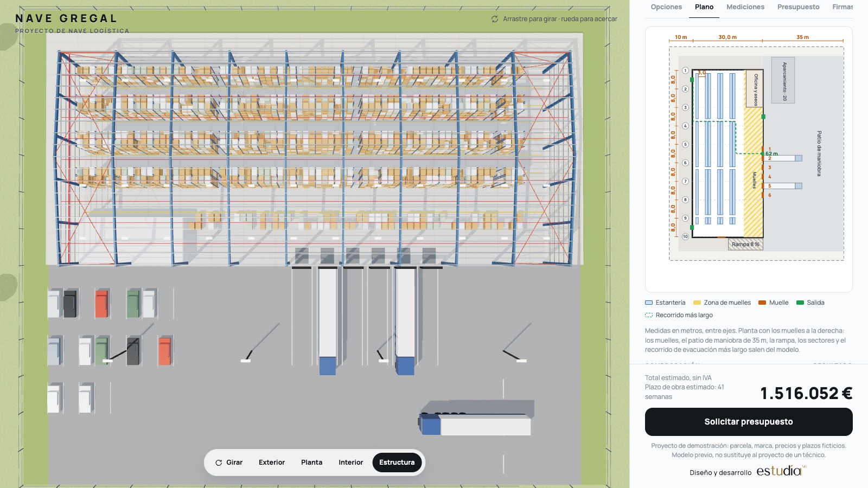Image resolution: width=868 pixels, height=488 pixels.
Task: Click the Zona de muelles legend swatch
Action: (x=697, y=303)
